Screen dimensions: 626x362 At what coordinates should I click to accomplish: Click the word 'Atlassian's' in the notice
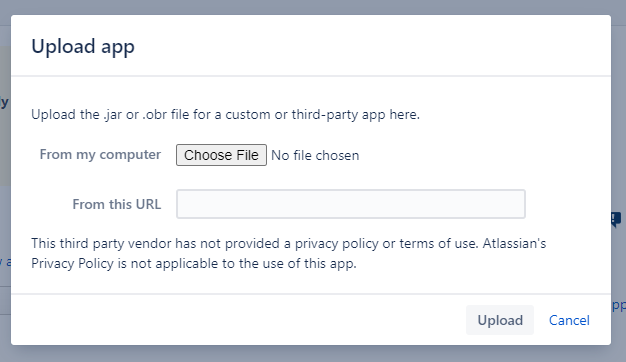pos(514,243)
